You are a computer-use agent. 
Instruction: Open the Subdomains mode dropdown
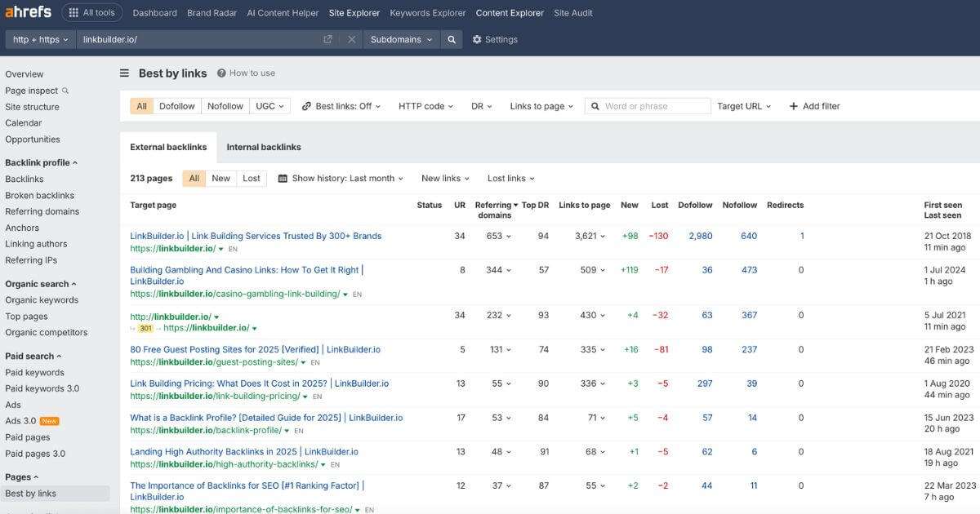tap(401, 39)
